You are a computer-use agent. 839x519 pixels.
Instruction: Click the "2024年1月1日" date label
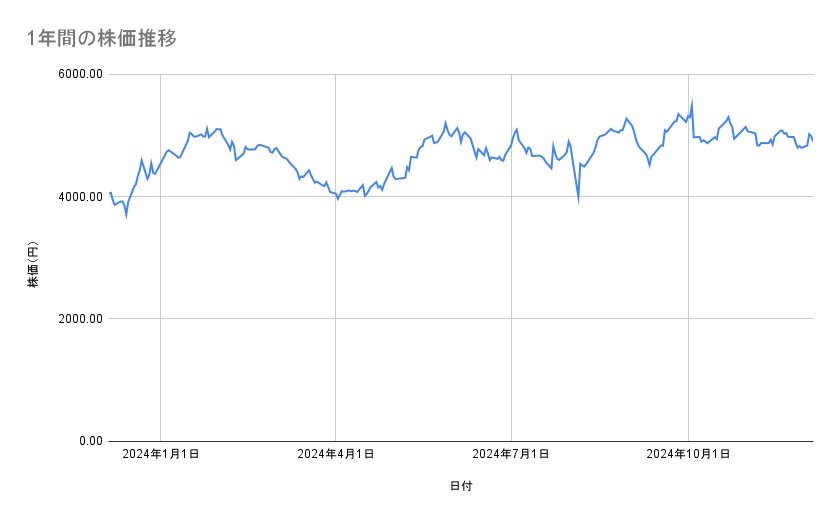coord(160,456)
